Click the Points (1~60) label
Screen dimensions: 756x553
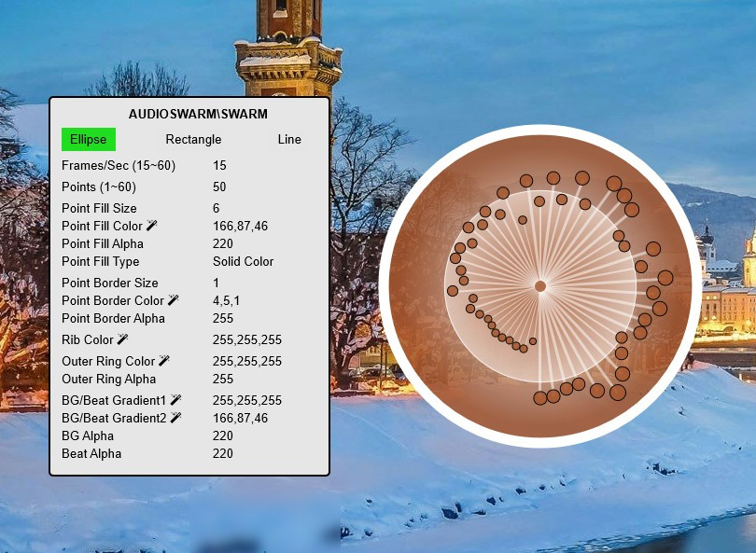[x=99, y=187]
